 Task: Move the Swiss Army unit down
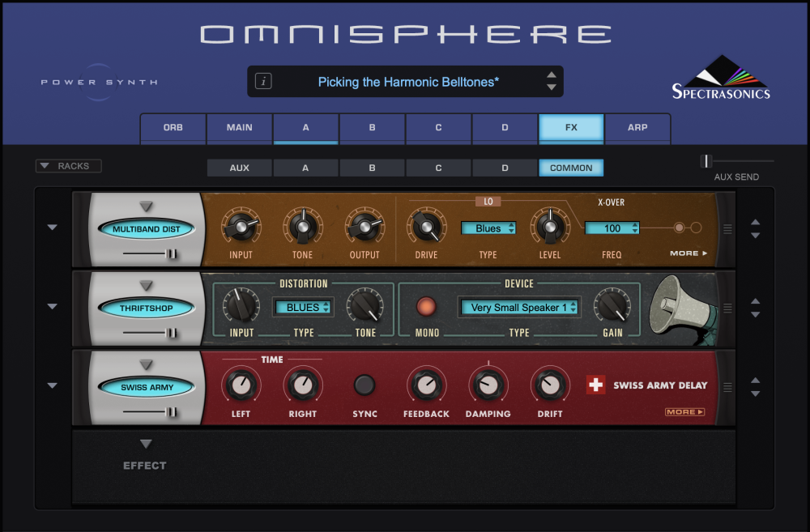(755, 394)
